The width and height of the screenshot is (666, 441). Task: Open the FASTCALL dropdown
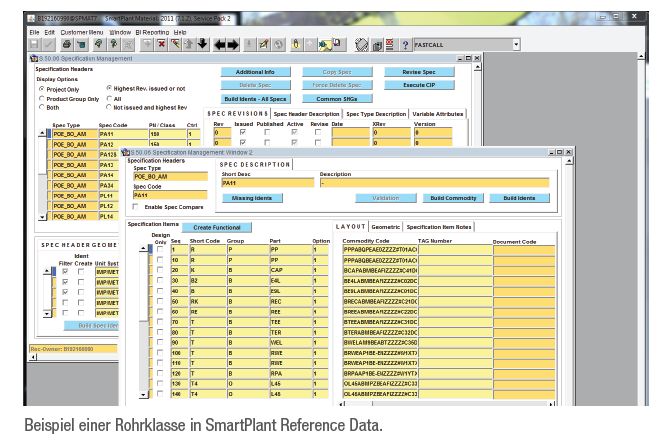point(516,45)
